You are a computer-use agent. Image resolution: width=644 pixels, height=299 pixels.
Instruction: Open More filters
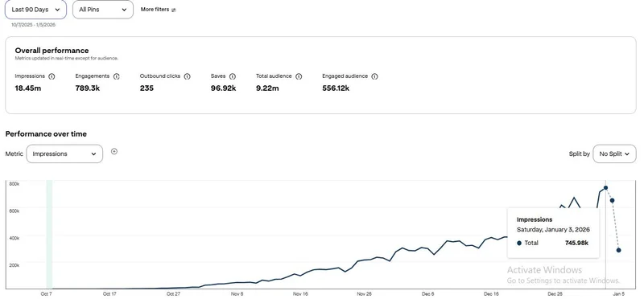[x=158, y=10]
